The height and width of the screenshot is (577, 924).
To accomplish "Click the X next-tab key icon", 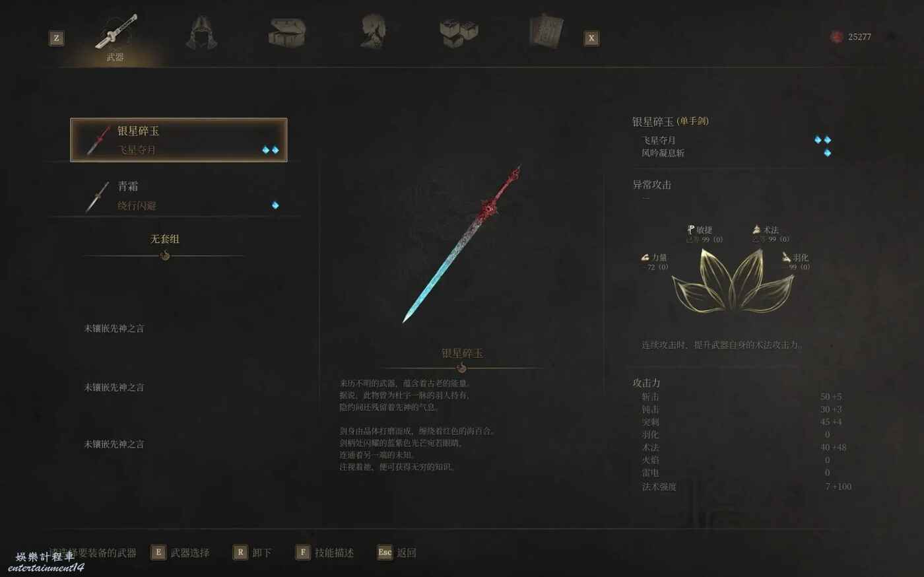I will click(x=591, y=38).
